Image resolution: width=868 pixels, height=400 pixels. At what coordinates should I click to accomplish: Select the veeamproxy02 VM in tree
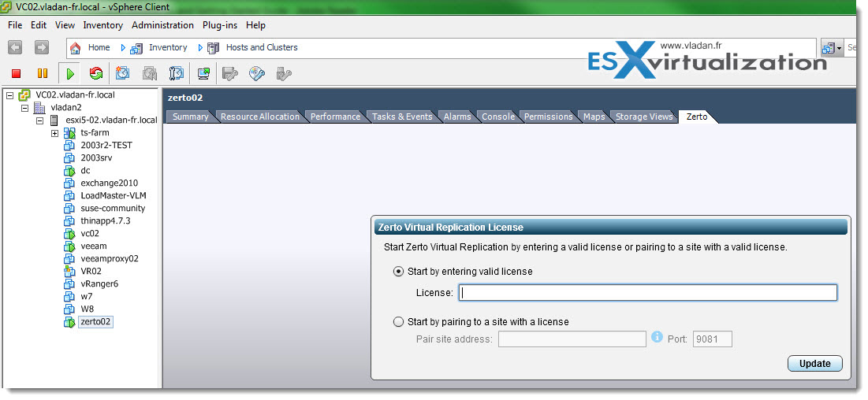tap(110, 258)
